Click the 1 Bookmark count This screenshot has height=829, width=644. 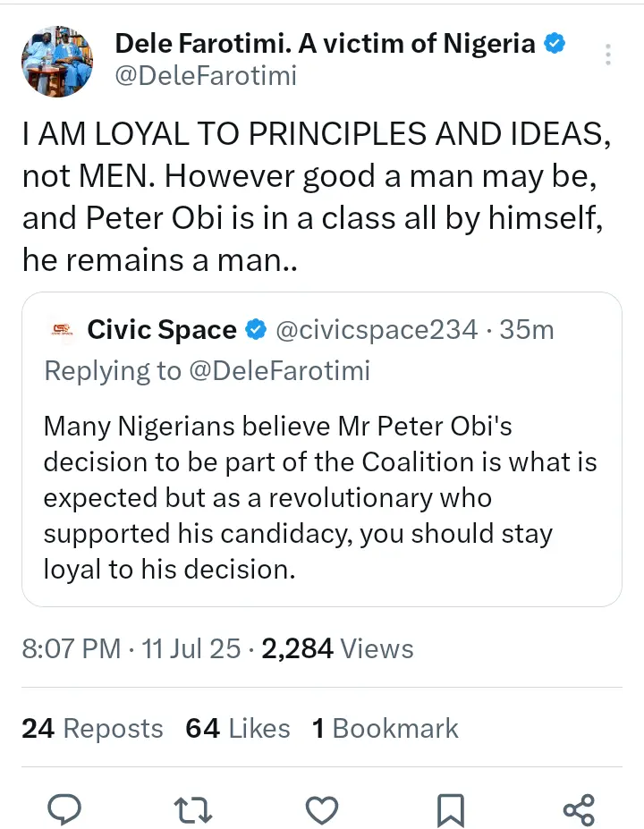pos(385,729)
